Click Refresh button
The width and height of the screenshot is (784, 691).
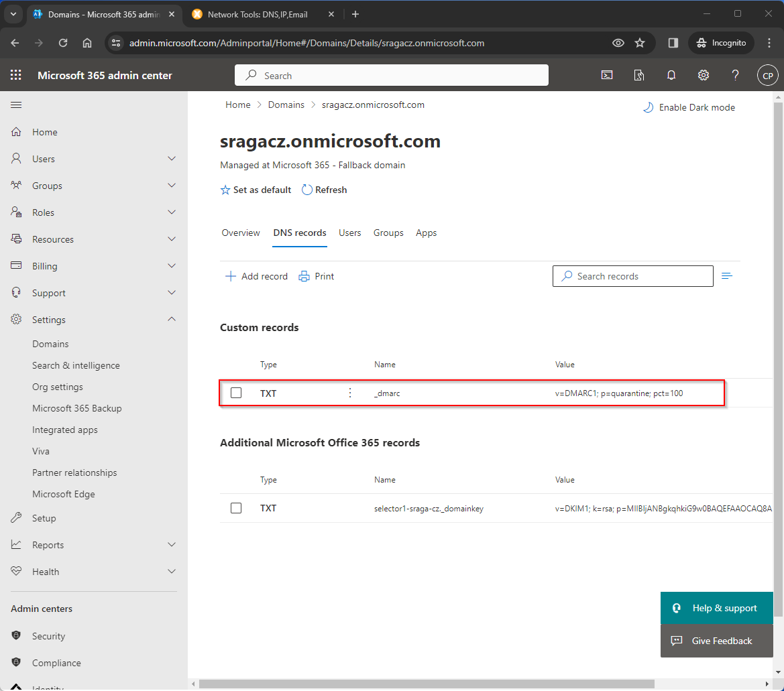324,190
